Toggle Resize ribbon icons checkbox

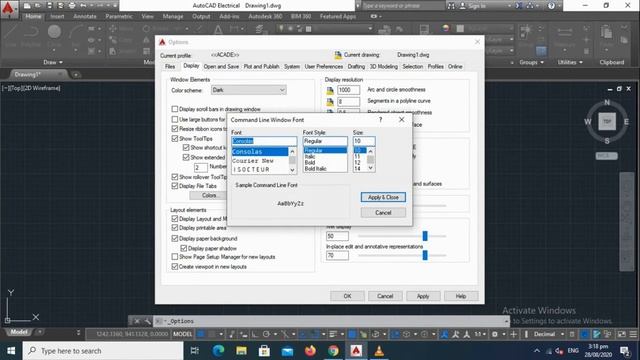coord(175,129)
